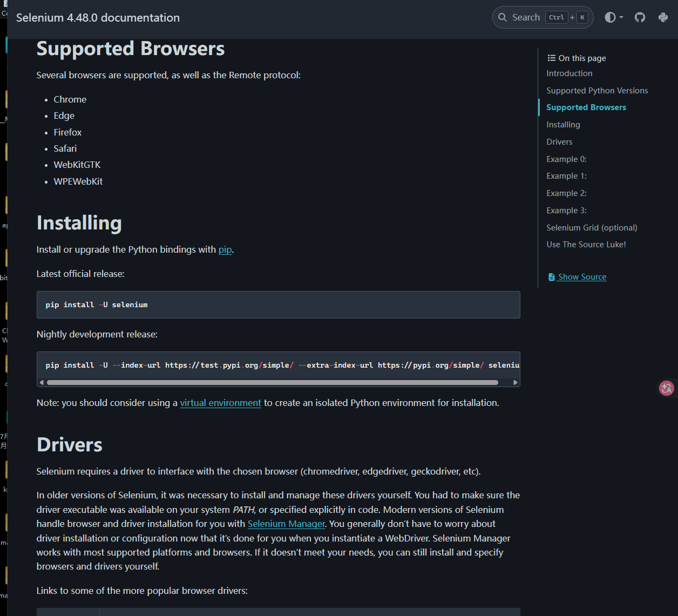The image size is (678, 616).
Task: Follow the Selenium Manager link
Action: point(286,524)
